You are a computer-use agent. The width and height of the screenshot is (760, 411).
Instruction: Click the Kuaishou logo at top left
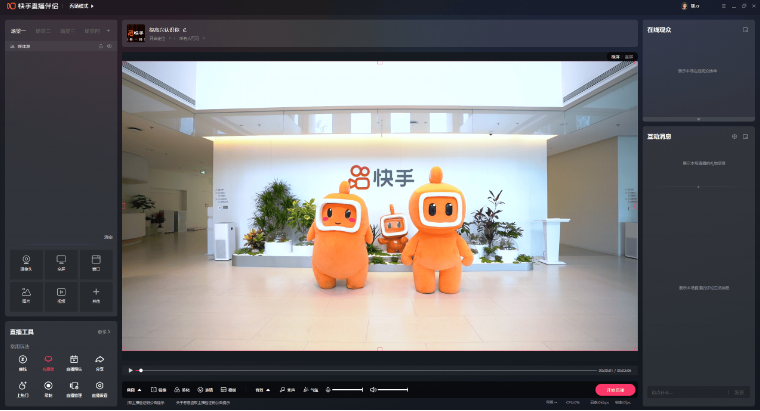11,6
